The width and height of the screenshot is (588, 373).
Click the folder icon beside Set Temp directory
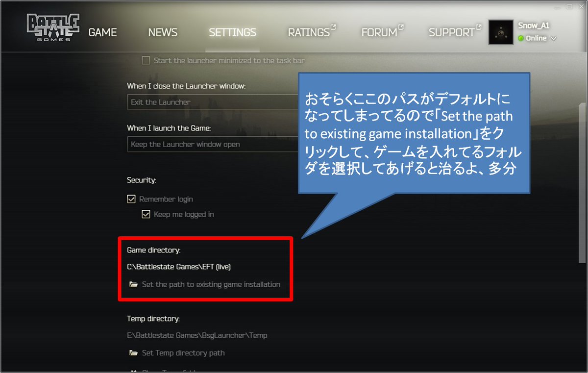click(133, 353)
